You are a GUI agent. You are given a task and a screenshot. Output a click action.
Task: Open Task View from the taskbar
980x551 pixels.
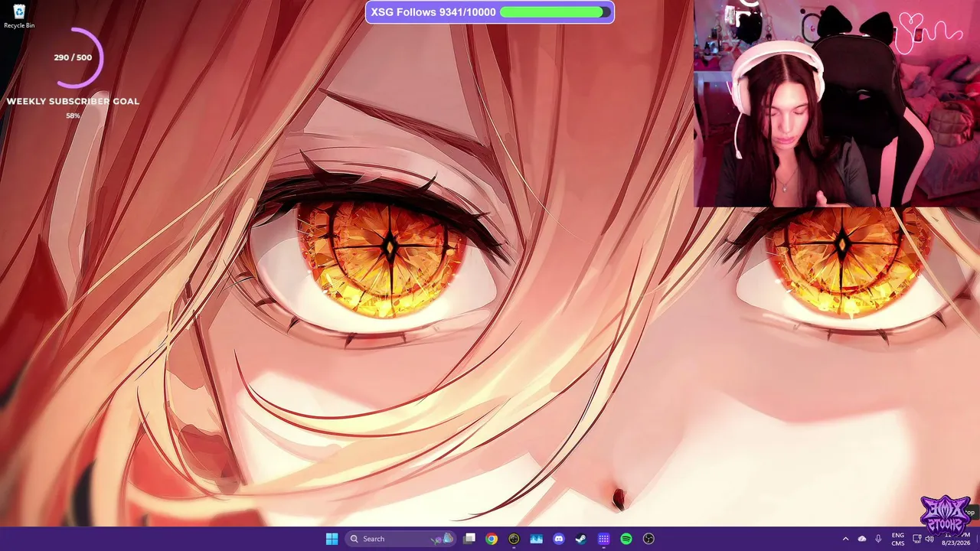[x=469, y=539]
